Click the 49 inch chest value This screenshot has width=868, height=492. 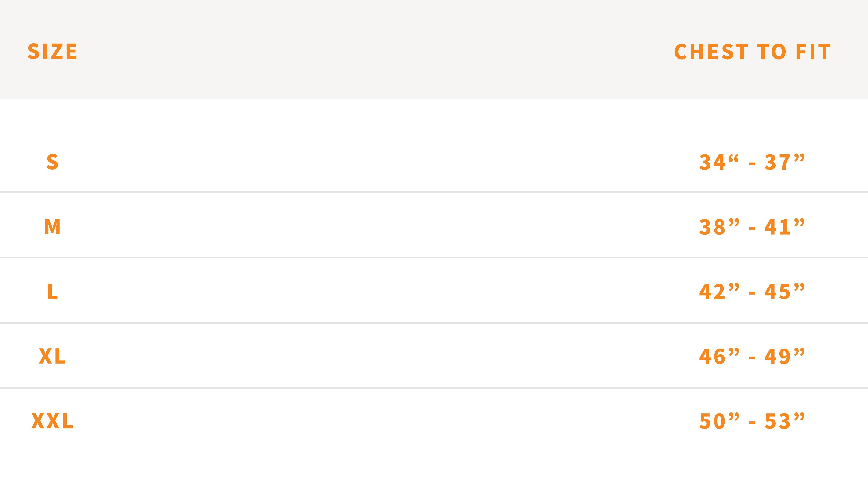[785, 356]
